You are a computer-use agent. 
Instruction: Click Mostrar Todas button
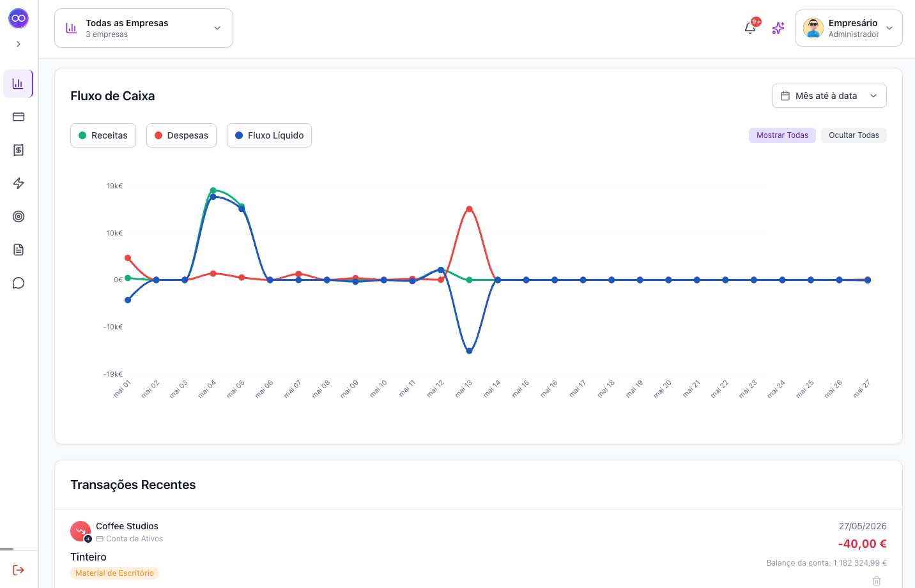pos(782,135)
